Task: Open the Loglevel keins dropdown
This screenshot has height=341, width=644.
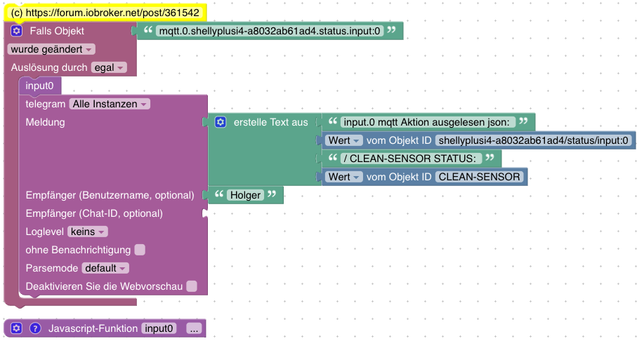Action: [x=88, y=232]
